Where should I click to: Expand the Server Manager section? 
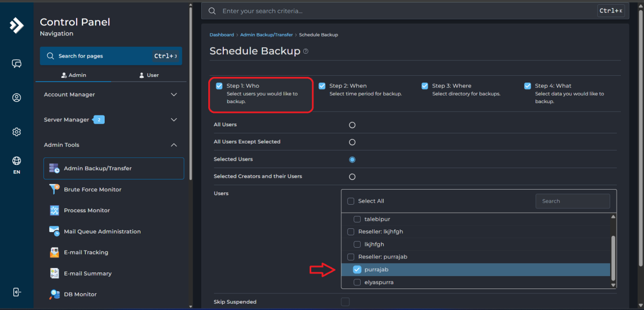point(111,120)
